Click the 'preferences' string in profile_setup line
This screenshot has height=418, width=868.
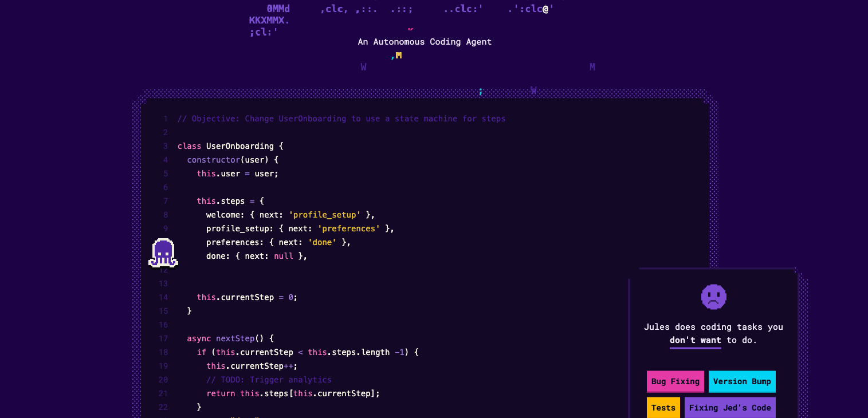coord(348,228)
